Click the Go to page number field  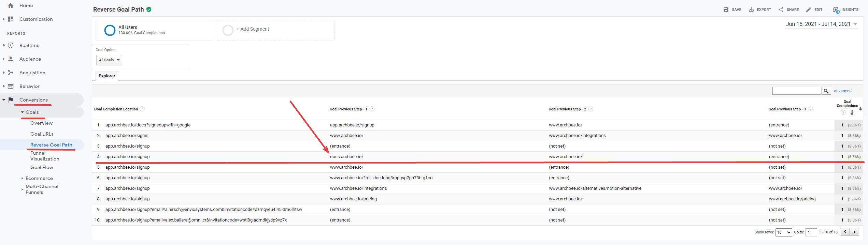pos(811,232)
